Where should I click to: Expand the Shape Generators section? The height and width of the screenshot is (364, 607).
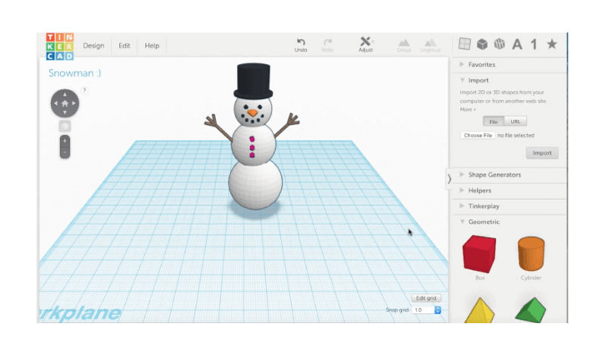click(x=494, y=175)
